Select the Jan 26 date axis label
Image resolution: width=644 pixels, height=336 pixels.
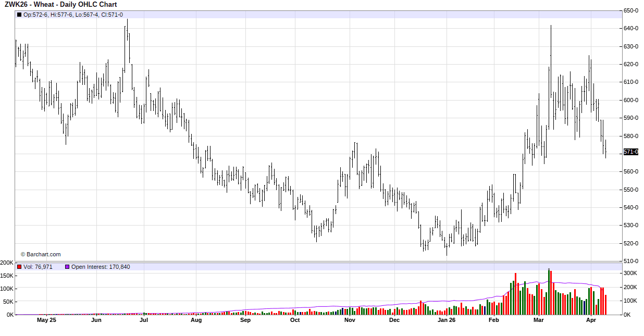coord(447,320)
